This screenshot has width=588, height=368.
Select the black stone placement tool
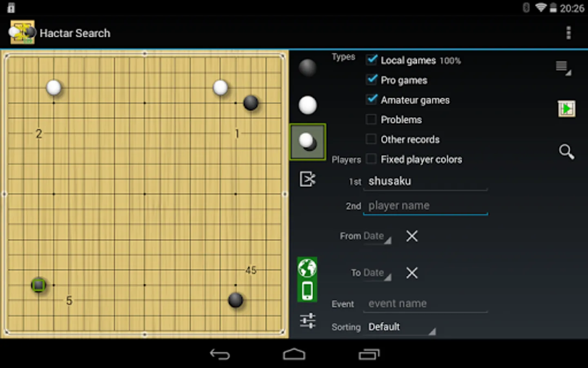tap(307, 67)
